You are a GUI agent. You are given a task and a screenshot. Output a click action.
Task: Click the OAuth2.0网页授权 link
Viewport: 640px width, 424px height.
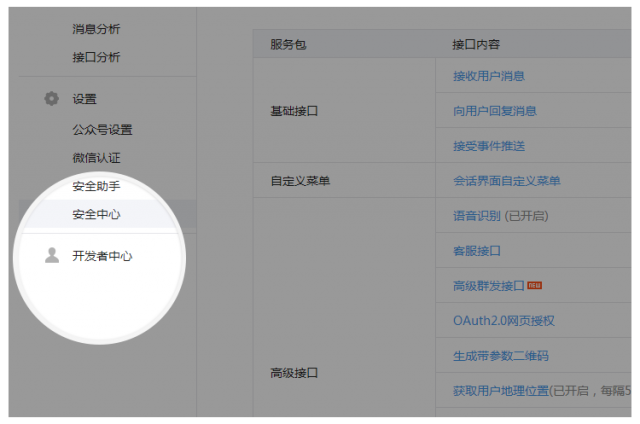(x=503, y=321)
